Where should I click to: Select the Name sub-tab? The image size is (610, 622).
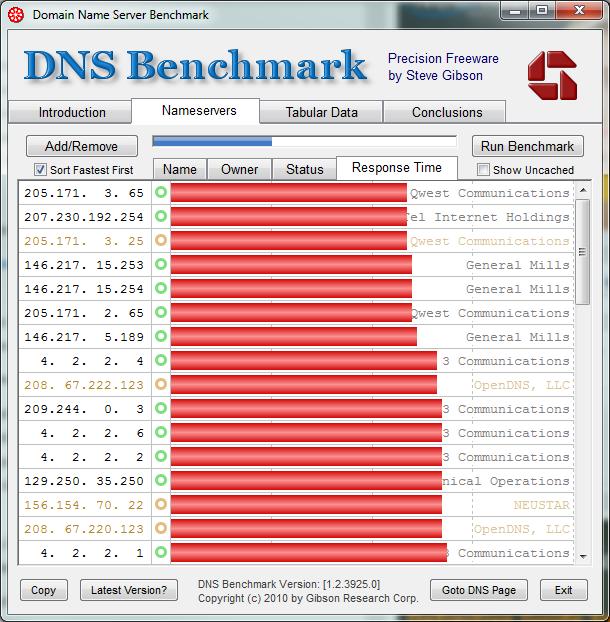point(180,169)
